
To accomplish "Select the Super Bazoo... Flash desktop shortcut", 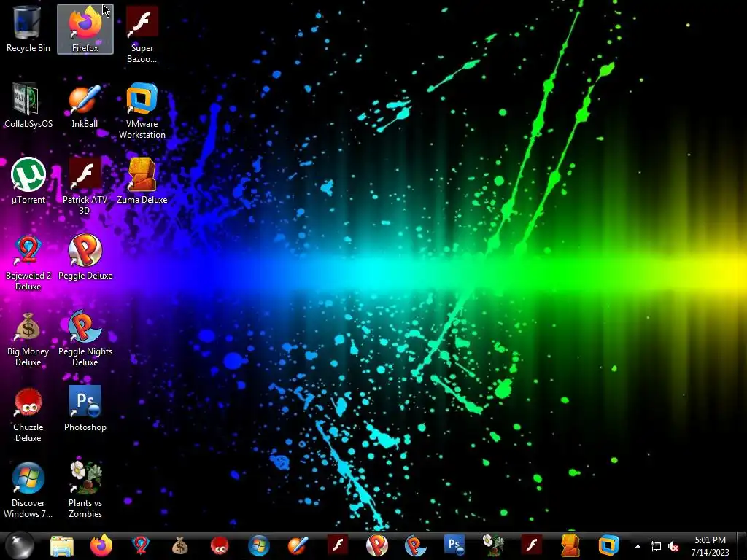I will [x=142, y=35].
